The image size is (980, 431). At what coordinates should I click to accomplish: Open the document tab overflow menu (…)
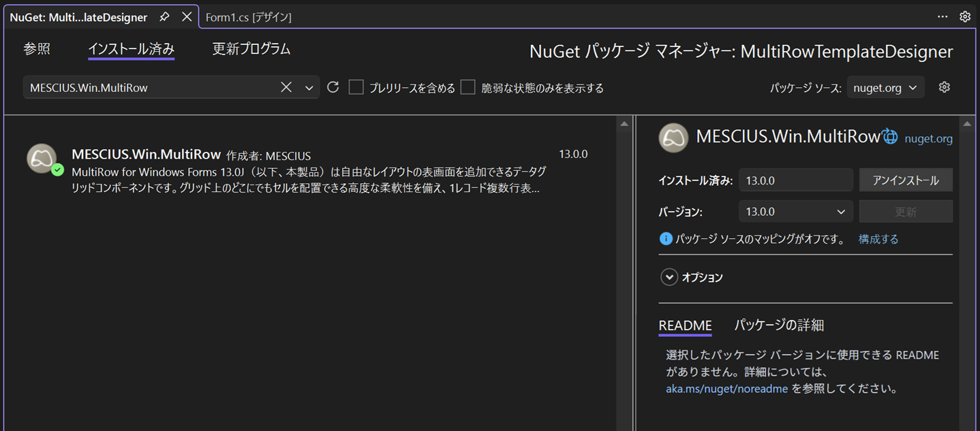[x=943, y=17]
